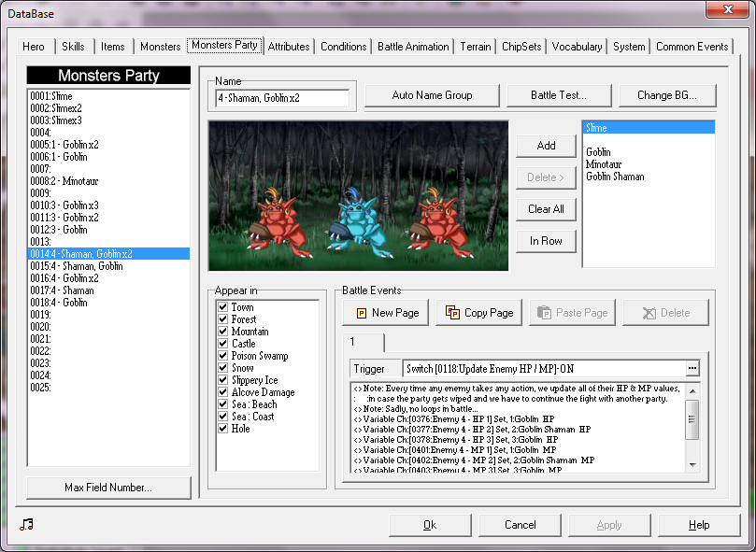Uncheck Poison Swamp terrain

tap(222, 355)
